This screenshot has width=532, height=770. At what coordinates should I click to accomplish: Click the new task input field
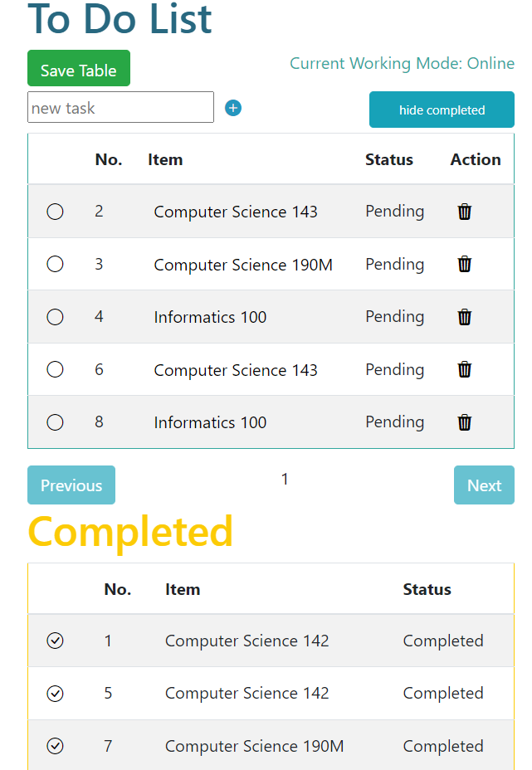click(120, 107)
